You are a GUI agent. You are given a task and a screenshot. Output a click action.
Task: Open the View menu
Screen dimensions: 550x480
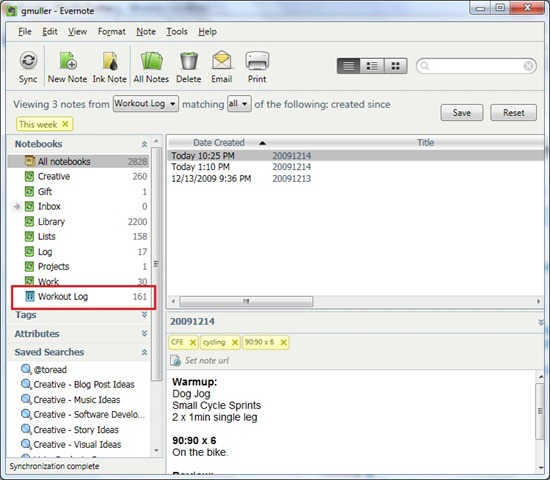pos(77,32)
